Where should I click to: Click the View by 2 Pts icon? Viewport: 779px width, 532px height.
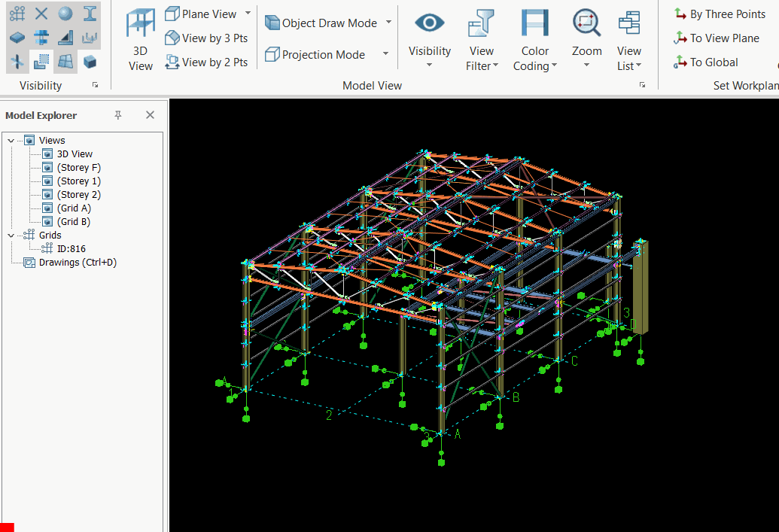(172, 62)
